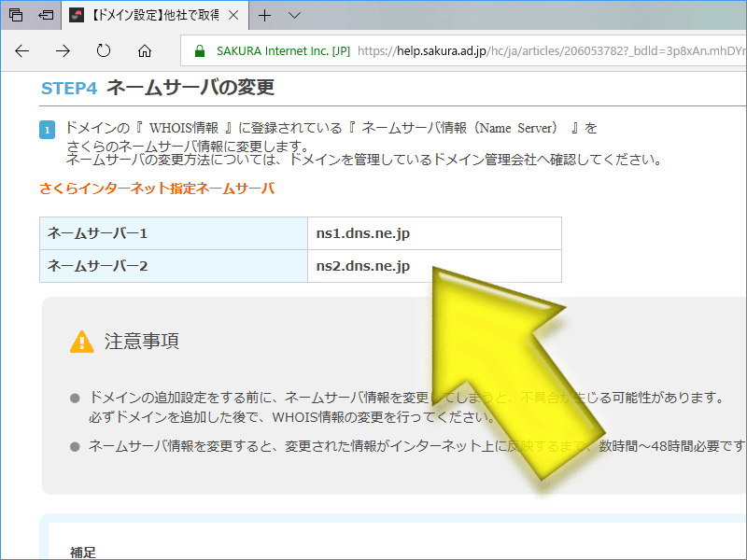Click the 注意事項 heading

(142, 342)
